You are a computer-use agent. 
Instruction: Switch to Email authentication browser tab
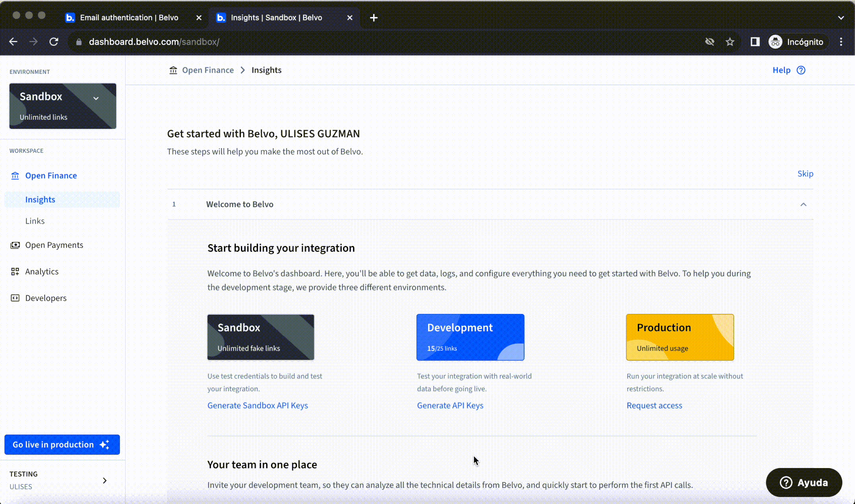tap(129, 18)
